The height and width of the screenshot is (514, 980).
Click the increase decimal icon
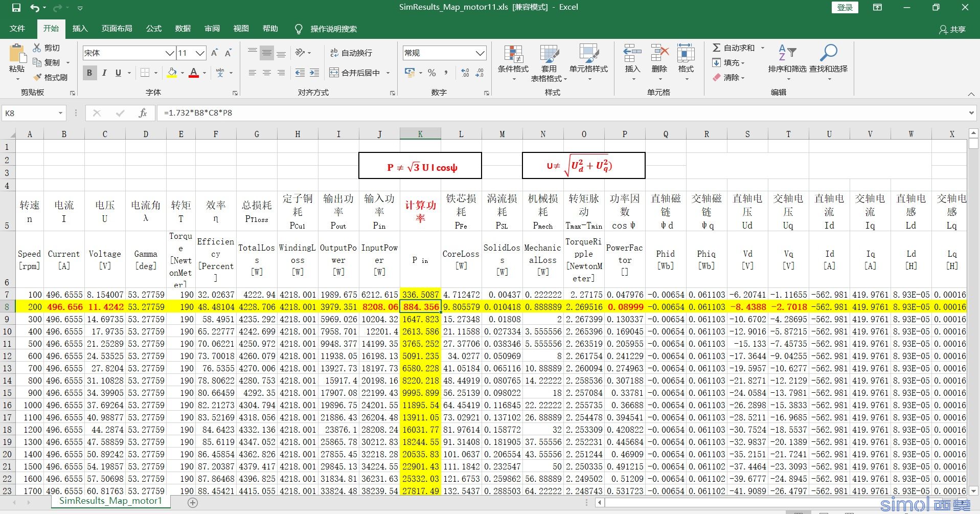[465, 73]
